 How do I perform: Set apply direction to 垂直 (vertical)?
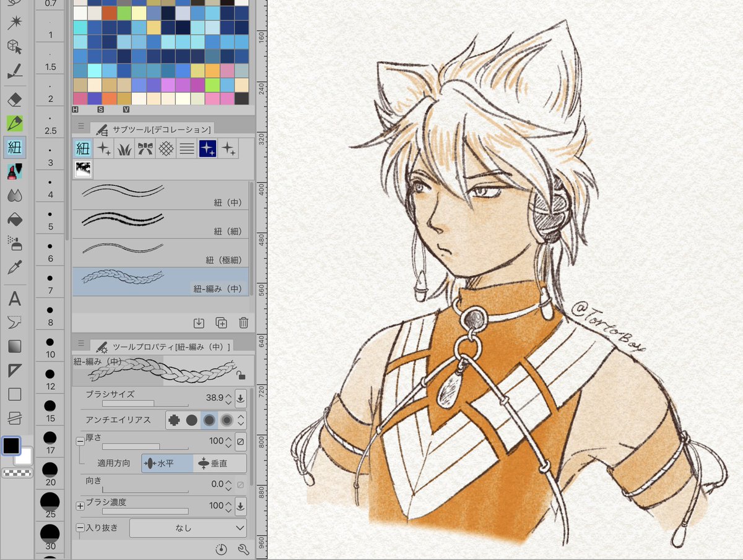coord(219,463)
